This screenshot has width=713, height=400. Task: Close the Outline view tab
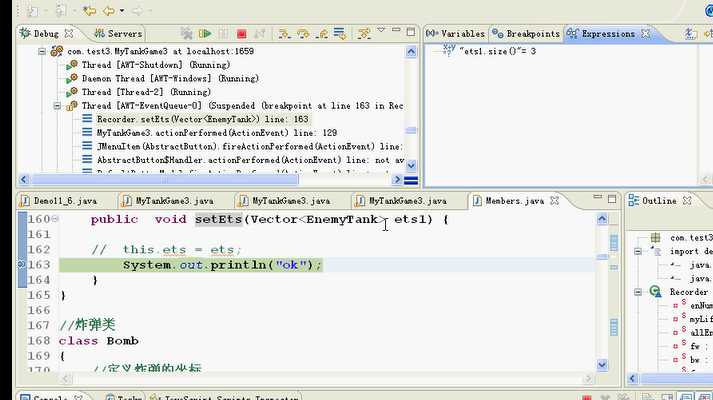click(x=687, y=200)
